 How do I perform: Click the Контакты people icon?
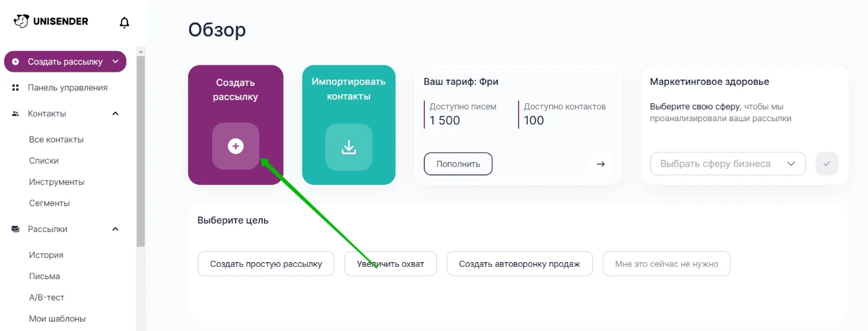click(16, 114)
